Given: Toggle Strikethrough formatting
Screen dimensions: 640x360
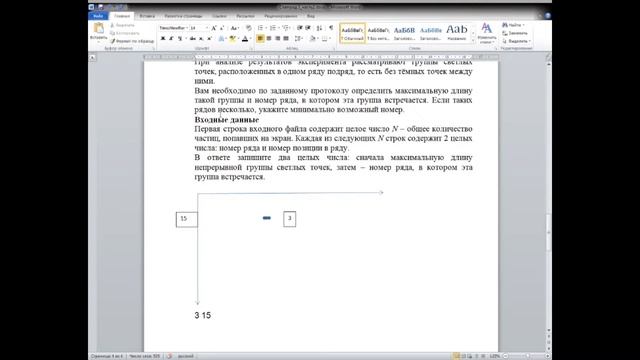Looking at the screenshot, I should click(192, 39).
